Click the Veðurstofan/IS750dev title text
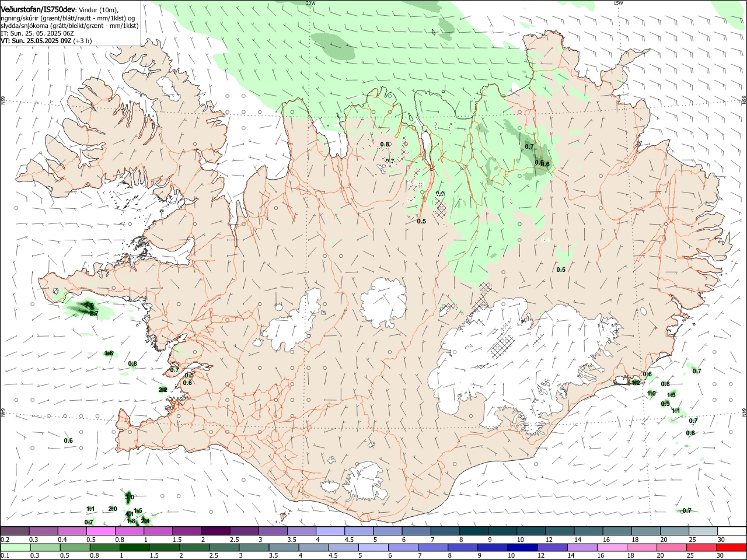The height and width of the screenshot is (560, 747). click(x=38, y=9)
